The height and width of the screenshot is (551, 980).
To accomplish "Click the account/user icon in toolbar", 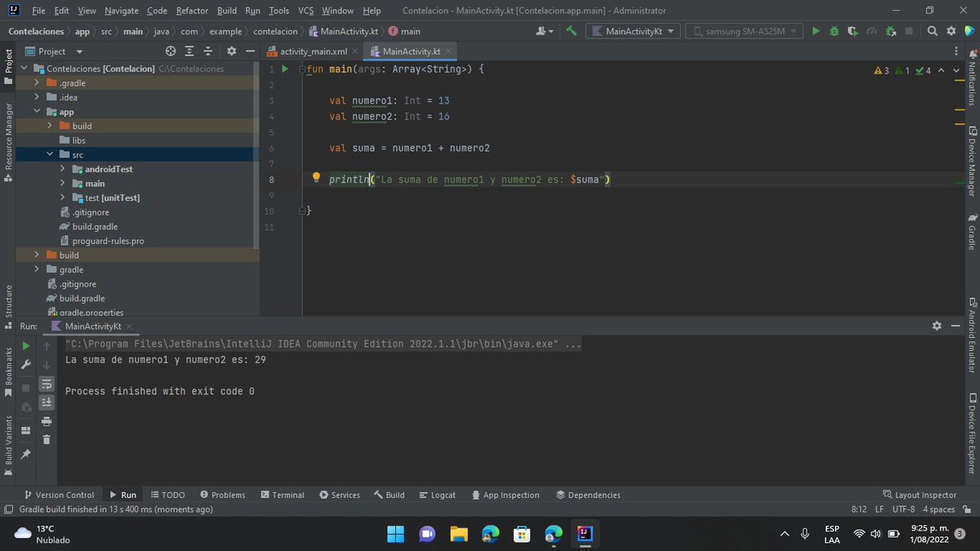I will [543, 31].
